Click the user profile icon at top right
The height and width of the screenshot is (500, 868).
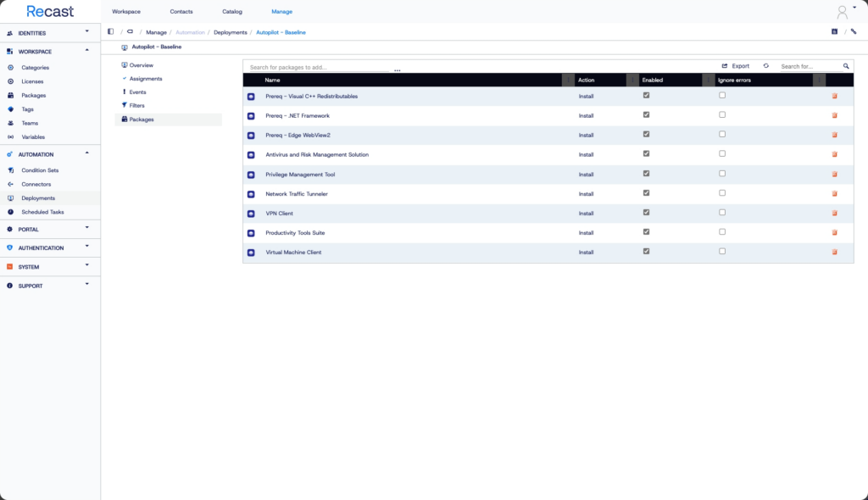(841, 12)
